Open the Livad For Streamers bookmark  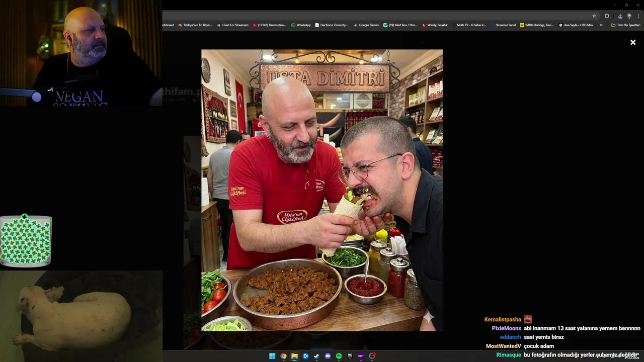pos(233,25)
